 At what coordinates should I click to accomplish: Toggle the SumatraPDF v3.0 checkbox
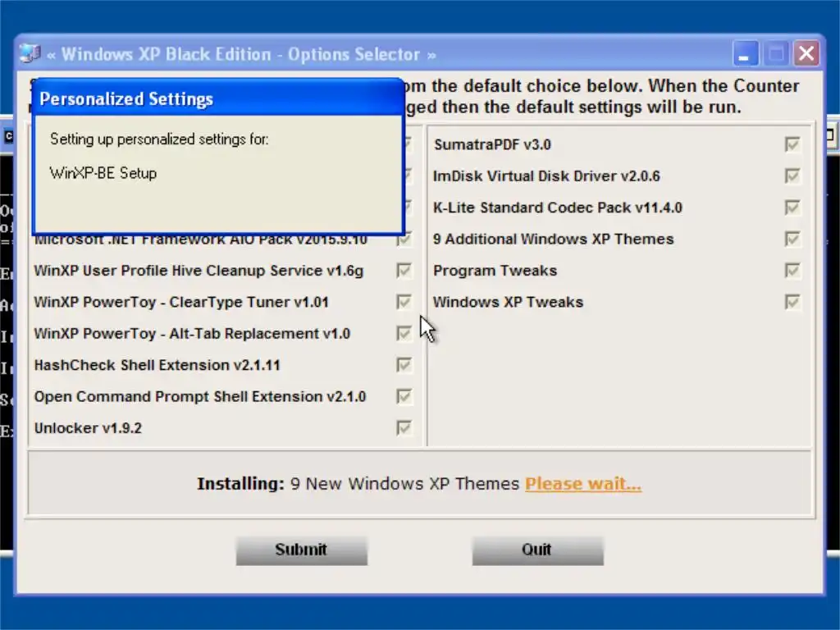[792, 144]
